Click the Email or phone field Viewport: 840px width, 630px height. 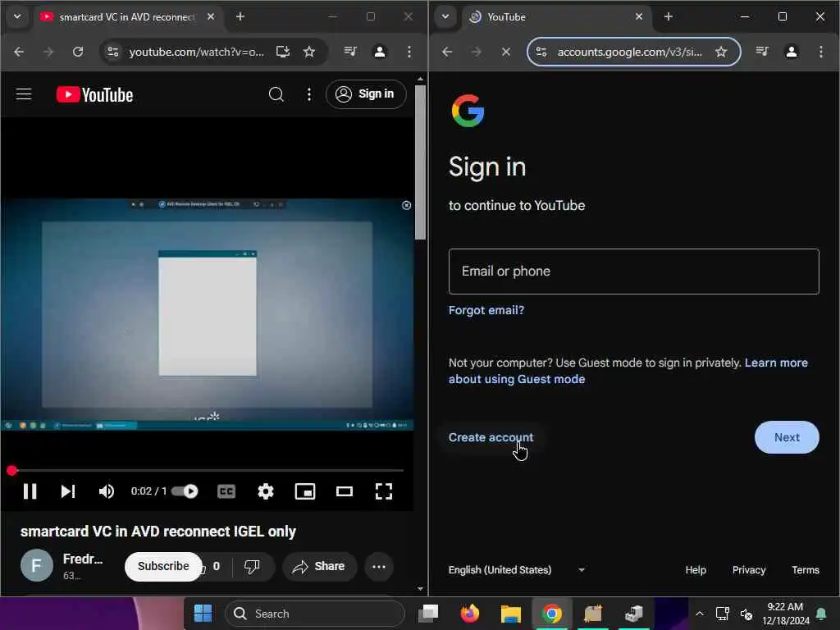(x=634, y=271)
